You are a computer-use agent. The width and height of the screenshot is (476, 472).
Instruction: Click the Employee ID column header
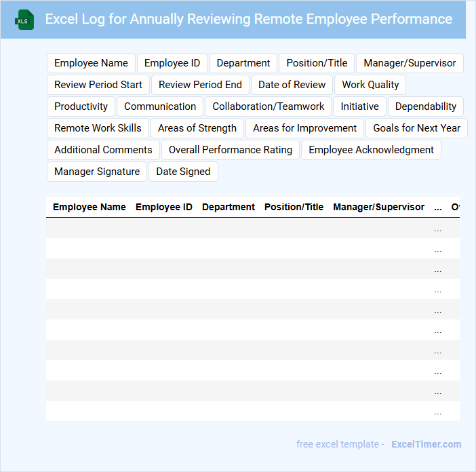[x=164, y=207]
